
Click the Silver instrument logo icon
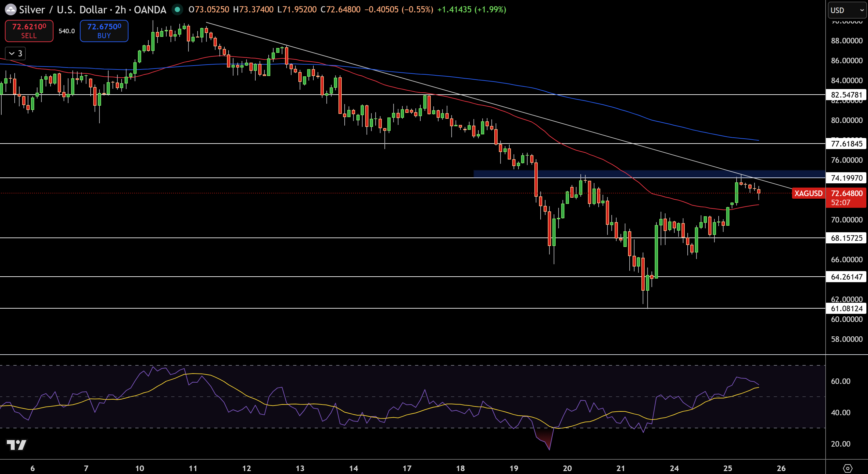click(11, 9)
